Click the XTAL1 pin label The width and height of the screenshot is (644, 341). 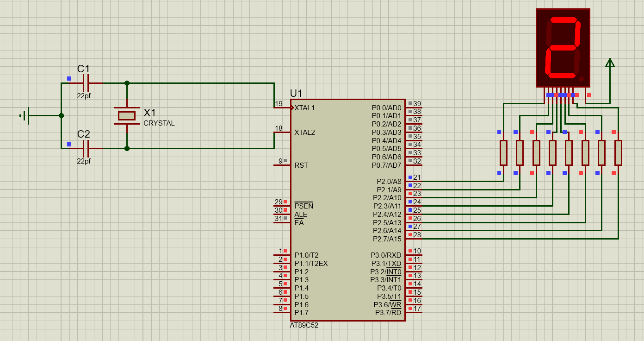tap(304, 108)
